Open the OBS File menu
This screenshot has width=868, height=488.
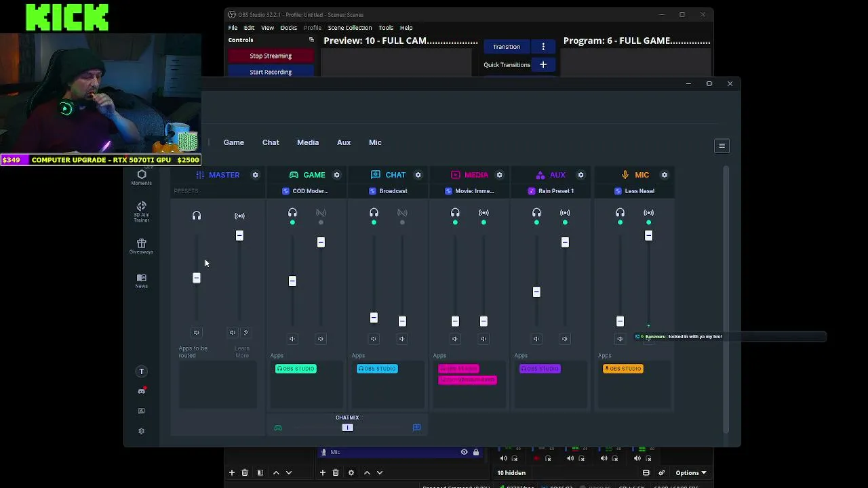[233, 28]
